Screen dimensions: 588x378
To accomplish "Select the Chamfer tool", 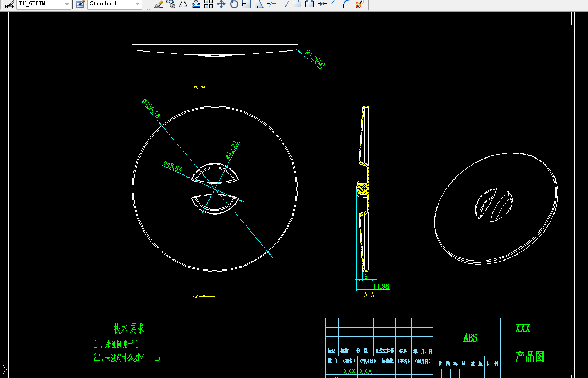I will [x=333, y=4].
